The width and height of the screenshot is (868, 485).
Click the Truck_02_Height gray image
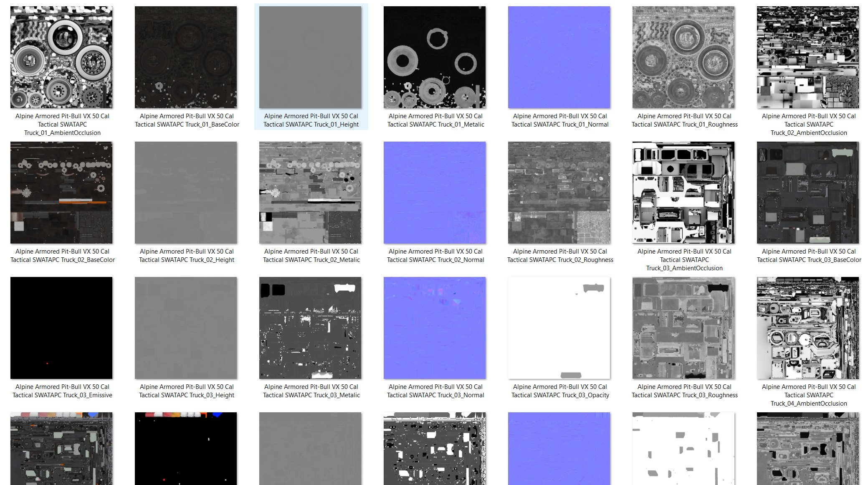186,193
